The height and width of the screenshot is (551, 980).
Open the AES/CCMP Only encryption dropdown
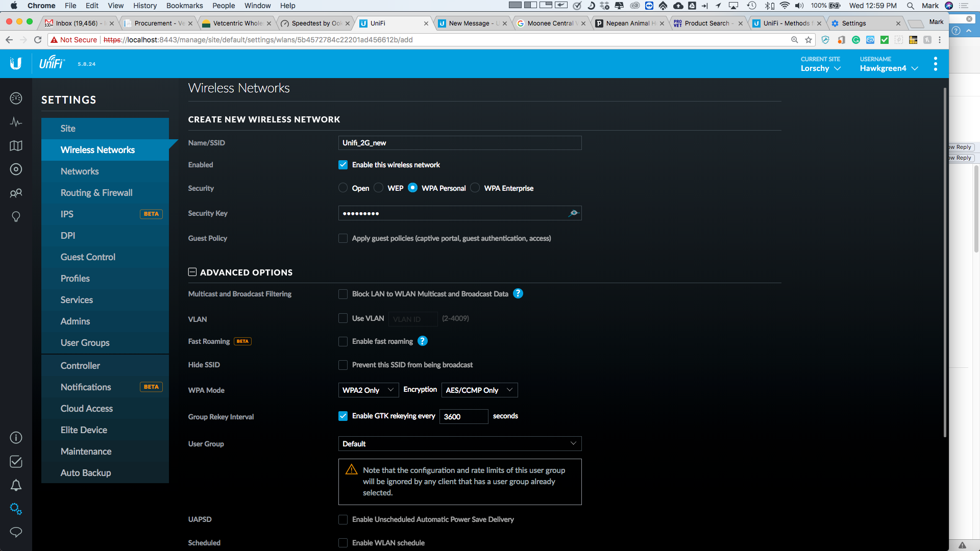[x=479, y=390]
